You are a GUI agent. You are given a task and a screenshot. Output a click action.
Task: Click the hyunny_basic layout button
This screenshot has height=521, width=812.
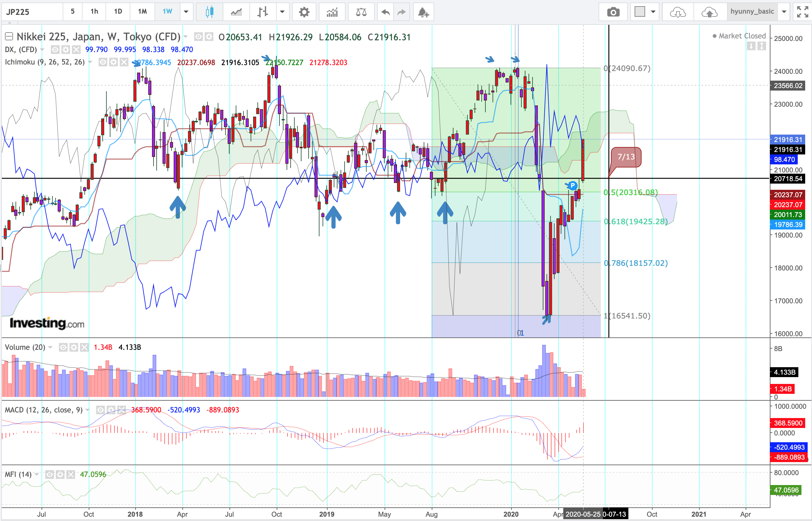(x=752, y=11)
